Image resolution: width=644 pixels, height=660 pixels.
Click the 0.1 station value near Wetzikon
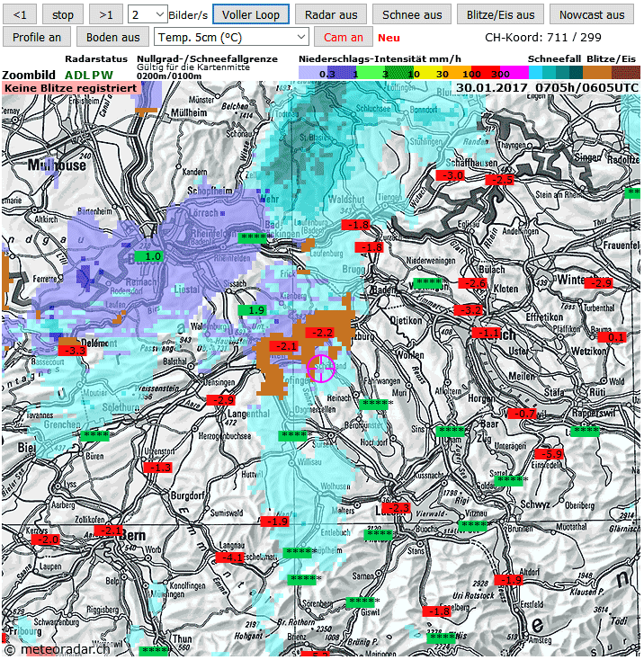[612, 337]
